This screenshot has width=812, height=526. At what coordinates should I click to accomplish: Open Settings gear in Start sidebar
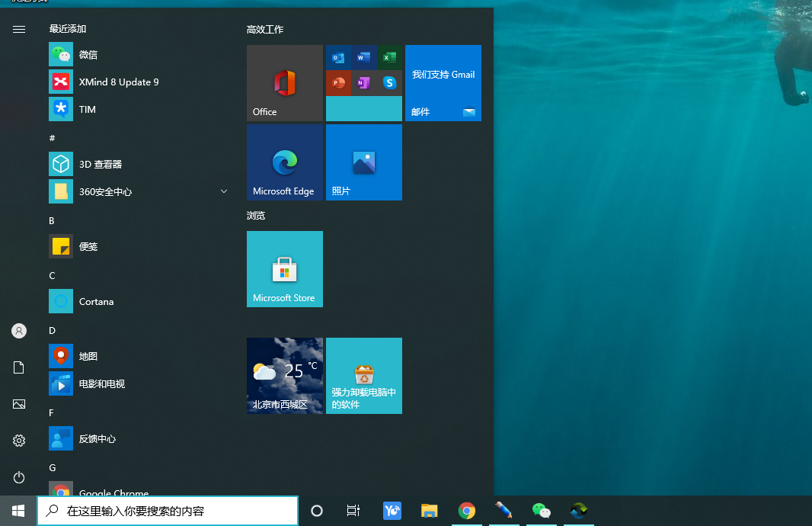pos(19,441)
